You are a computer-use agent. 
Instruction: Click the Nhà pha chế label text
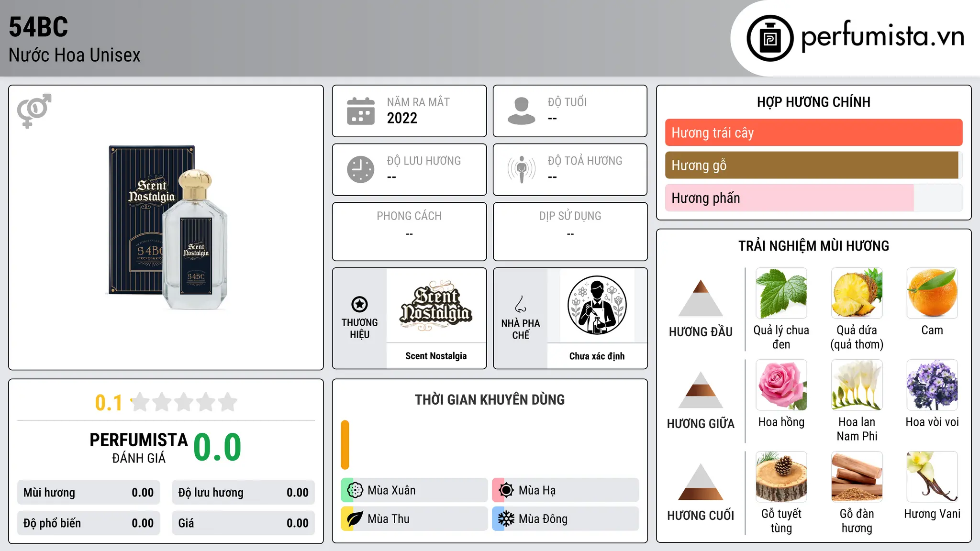pyautogui.click(x=521, y=329)
